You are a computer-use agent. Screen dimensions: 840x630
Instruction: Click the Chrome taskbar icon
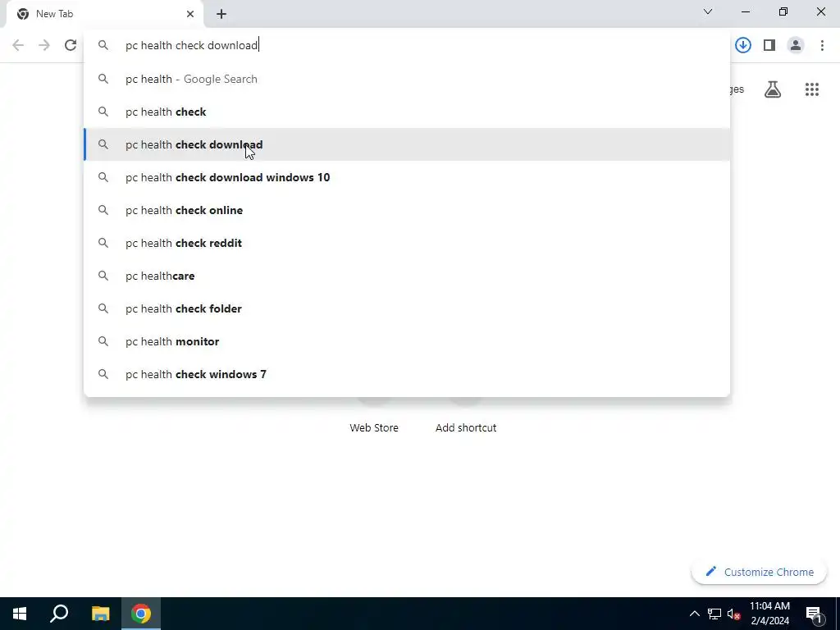tap(141, 614)
